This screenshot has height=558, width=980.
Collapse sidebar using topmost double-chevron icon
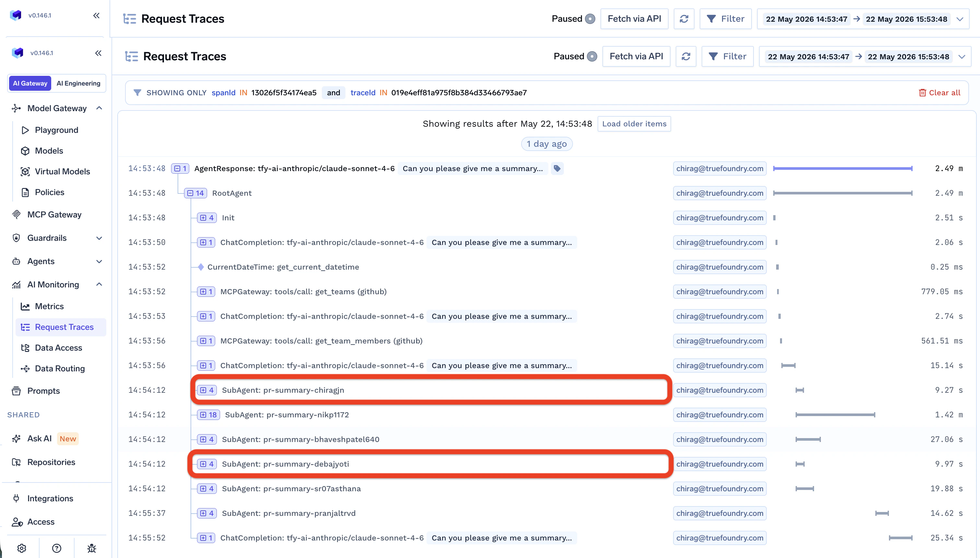tap(97, 15)
